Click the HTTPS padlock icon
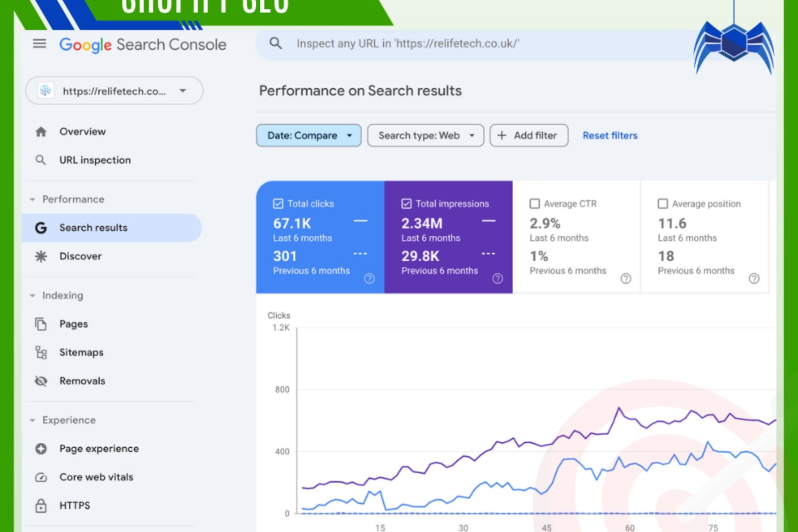This screenshot has width=798, height=532. tap(41, 506)
